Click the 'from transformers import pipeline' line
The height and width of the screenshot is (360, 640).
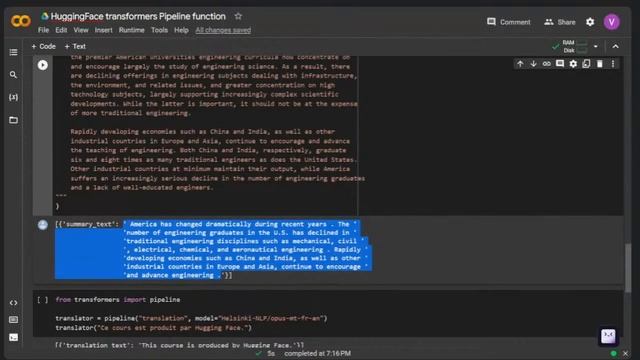pyautogui.click(x=118, y=300)
